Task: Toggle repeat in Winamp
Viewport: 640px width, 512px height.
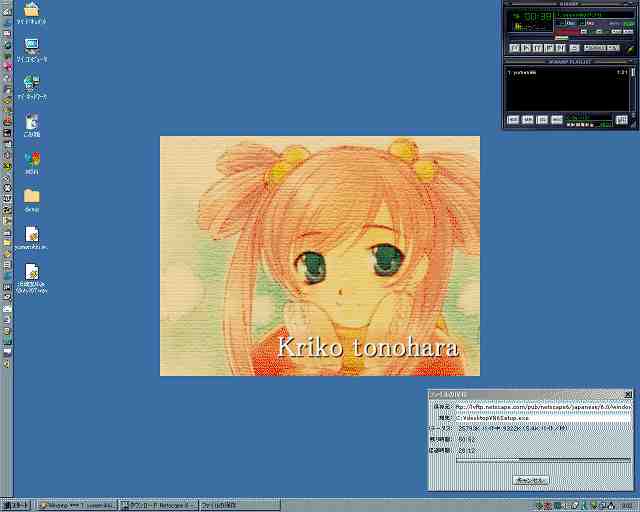Action: pos(613,48)
